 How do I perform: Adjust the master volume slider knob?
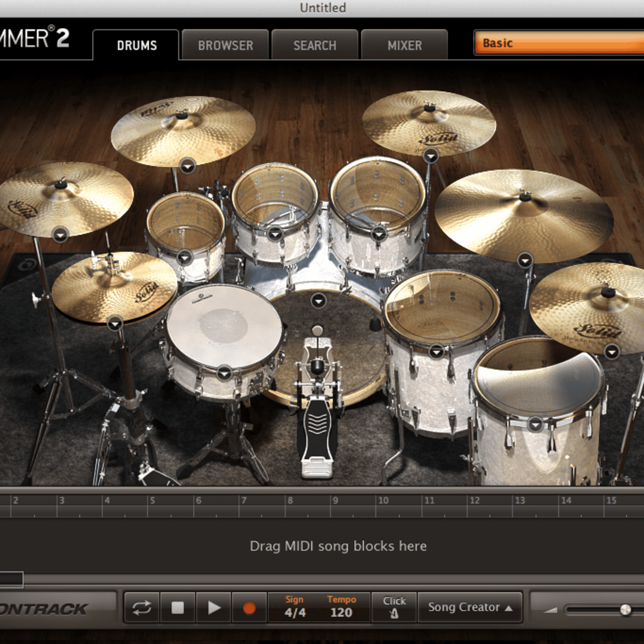625,610
